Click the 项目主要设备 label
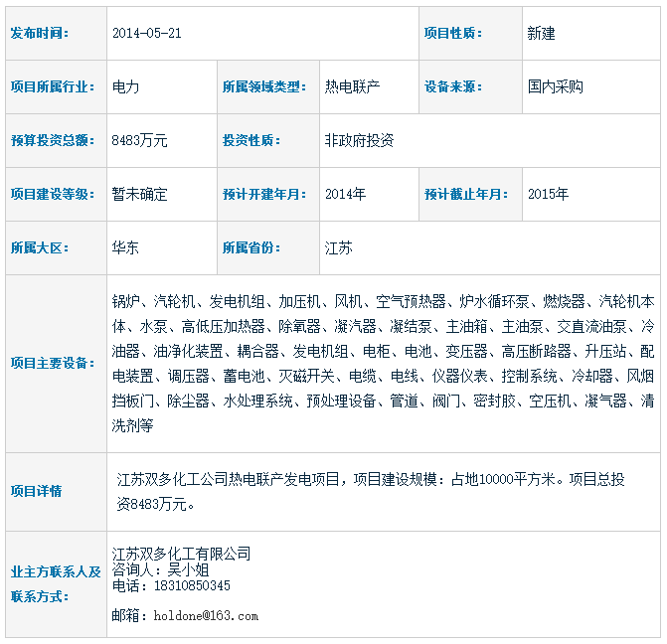Screen dimensions: 667x644 (x=52, y=364)
